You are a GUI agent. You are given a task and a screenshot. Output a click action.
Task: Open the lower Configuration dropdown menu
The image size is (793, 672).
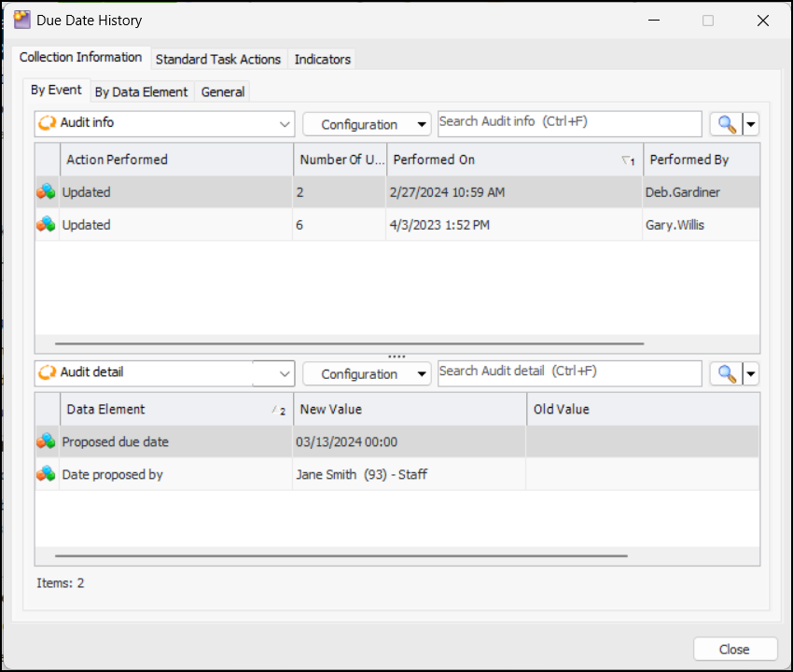(x=367, y=373)
